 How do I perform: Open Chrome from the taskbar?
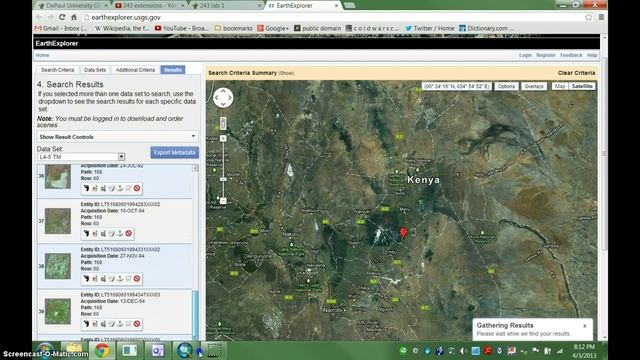click(x=102, y=351)
